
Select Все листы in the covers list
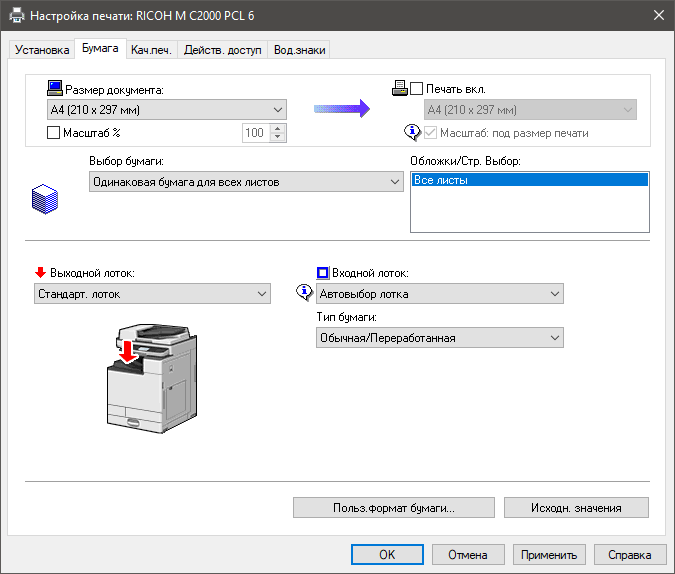coord(529,181)
